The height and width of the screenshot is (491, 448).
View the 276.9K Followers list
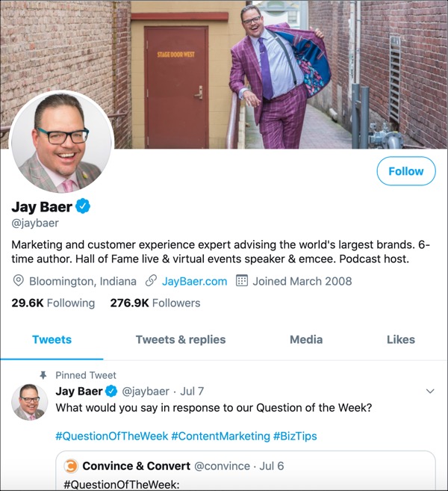(x=155, y=303)
